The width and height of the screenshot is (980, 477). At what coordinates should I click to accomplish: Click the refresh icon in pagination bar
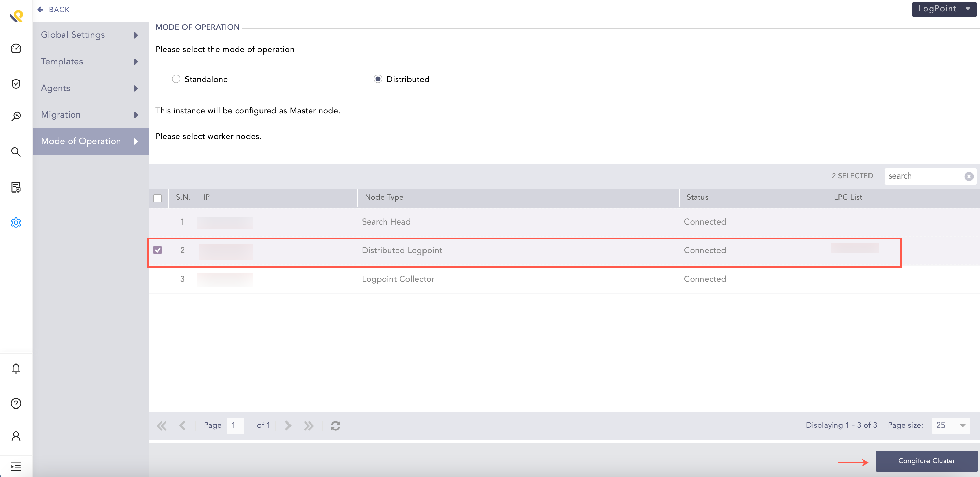(335, 425)
